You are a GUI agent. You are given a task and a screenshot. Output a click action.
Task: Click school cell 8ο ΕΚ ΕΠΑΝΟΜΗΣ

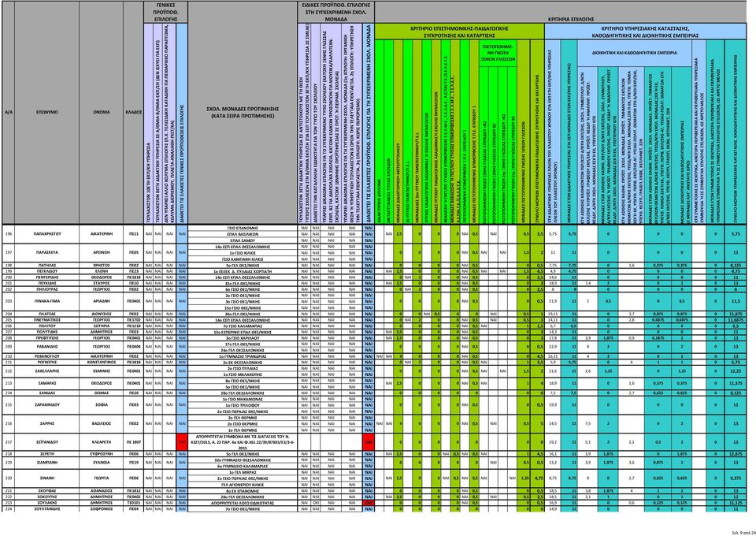pos(242,490)
